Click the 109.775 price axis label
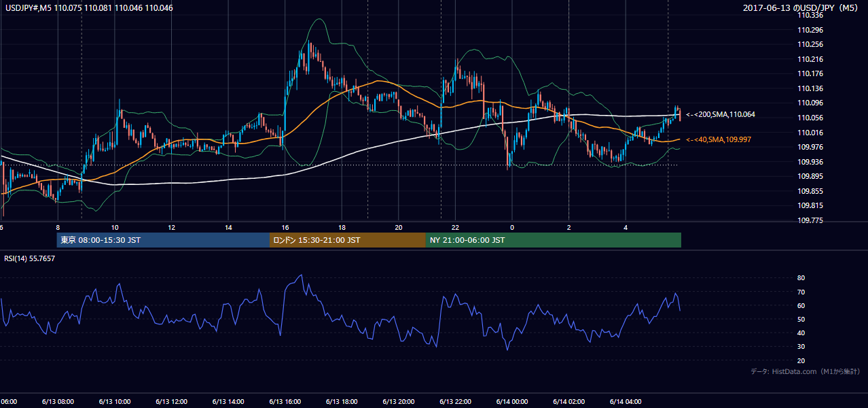This screenshot has height=408, width=868. point(810,220)
